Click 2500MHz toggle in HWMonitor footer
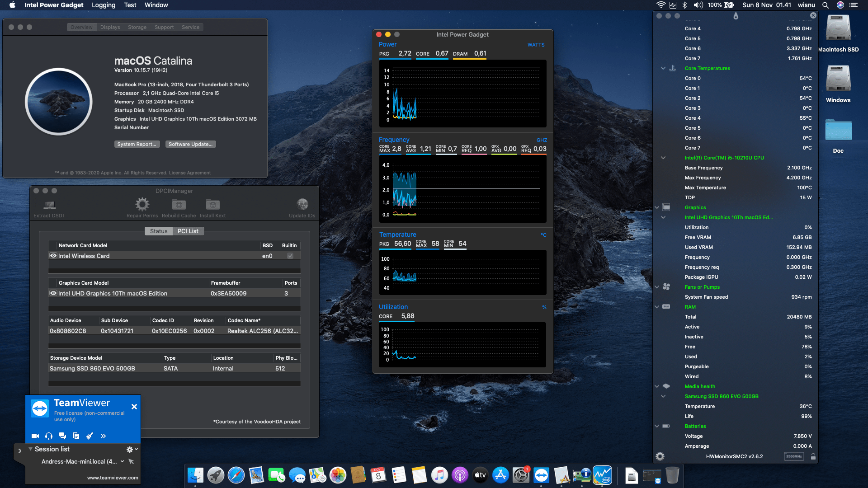This screenshot has height=488, width=868. click(794, 456)
